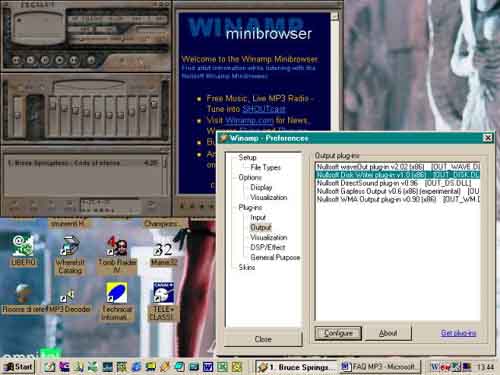The image size is (500, 375).
Task: Click the Play button in Winamp player
Action: (30, 60)
